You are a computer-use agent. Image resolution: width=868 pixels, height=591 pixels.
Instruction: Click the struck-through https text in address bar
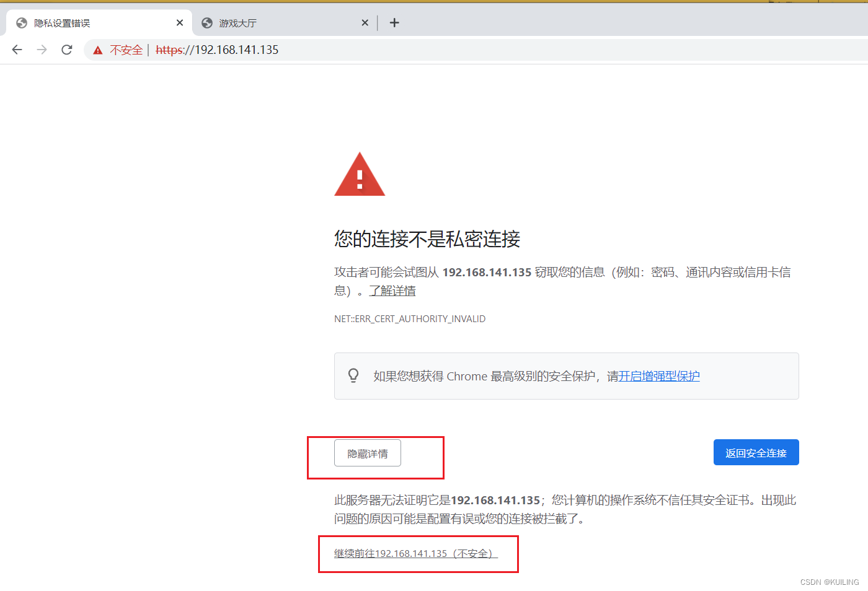click(170, 50)
